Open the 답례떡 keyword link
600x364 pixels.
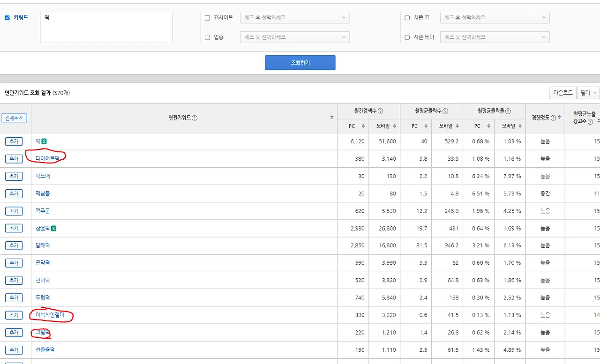(43, 245)
